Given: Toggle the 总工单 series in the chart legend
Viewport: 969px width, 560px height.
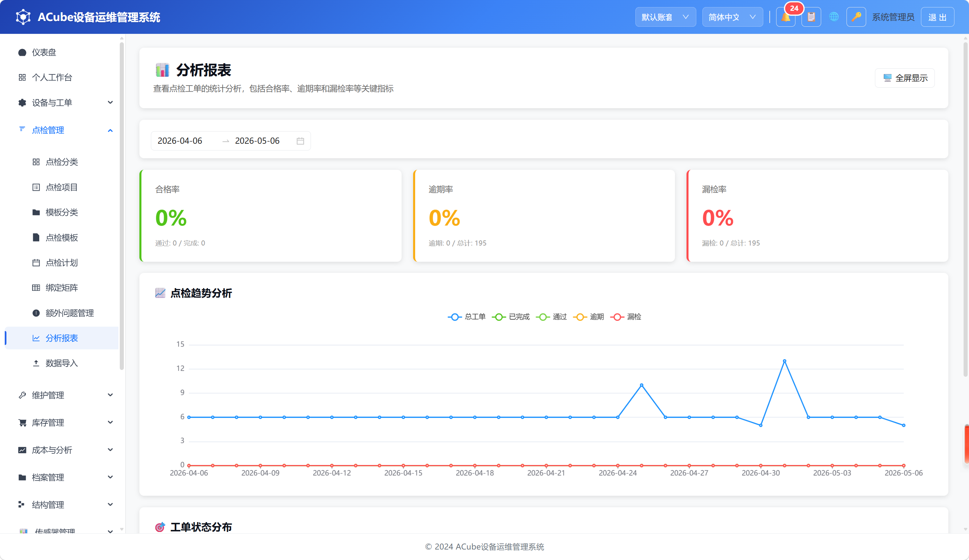Looking at the screenshot, I should click(x=467, y=317).
